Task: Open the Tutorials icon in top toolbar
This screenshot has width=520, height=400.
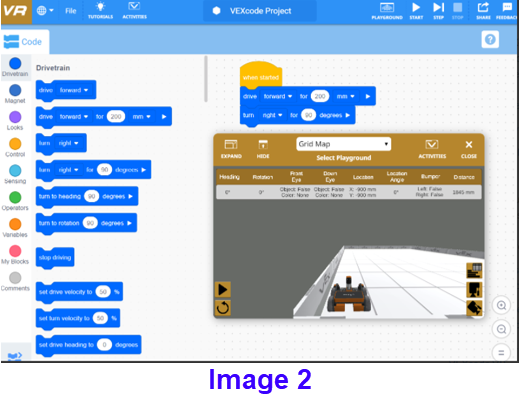Action: click(100, 10)
